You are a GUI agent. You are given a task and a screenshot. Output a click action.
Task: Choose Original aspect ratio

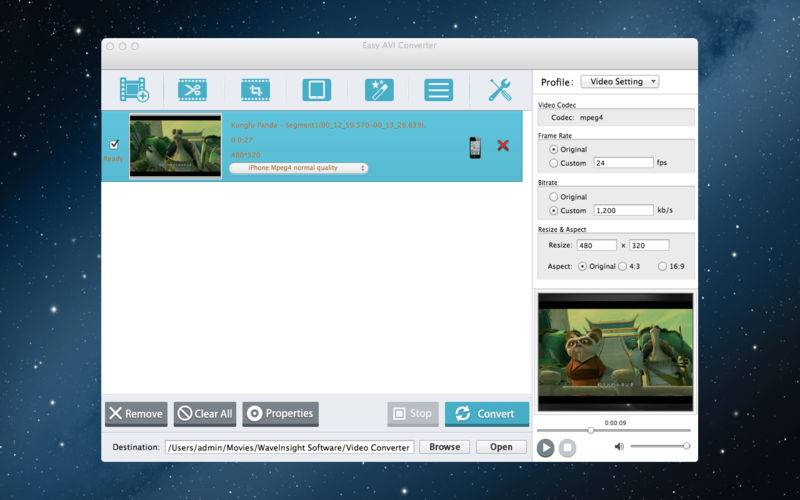582,266
